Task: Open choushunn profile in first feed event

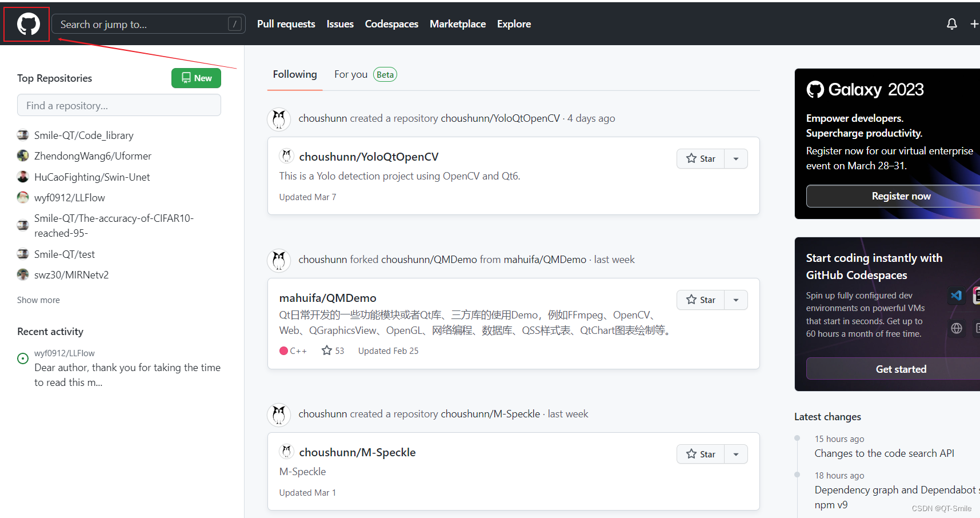Action: click(x=323, y=118)
